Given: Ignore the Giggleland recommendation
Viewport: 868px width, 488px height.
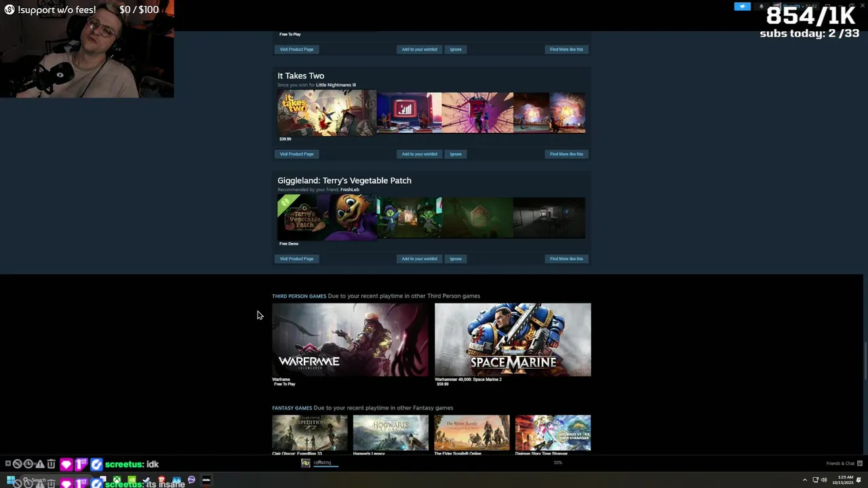Looking at the screenshot, I should pyautogui.click(x=456, y=258).
